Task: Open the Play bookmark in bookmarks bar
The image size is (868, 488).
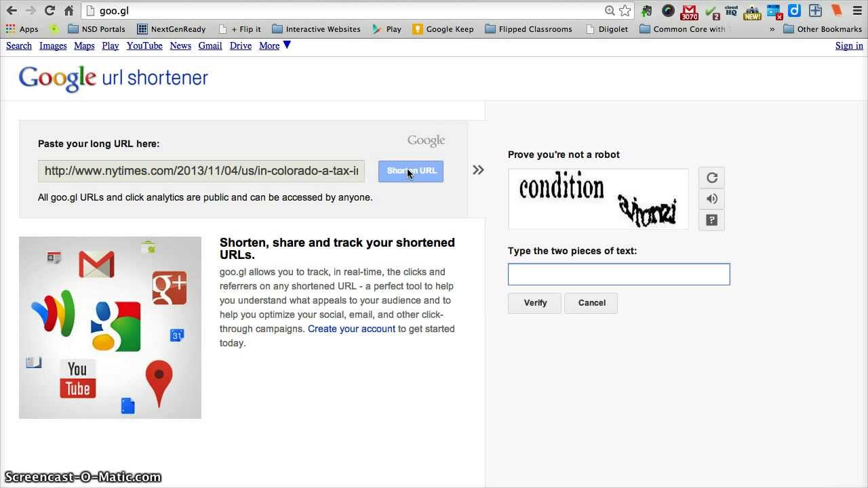Action: 387,29
